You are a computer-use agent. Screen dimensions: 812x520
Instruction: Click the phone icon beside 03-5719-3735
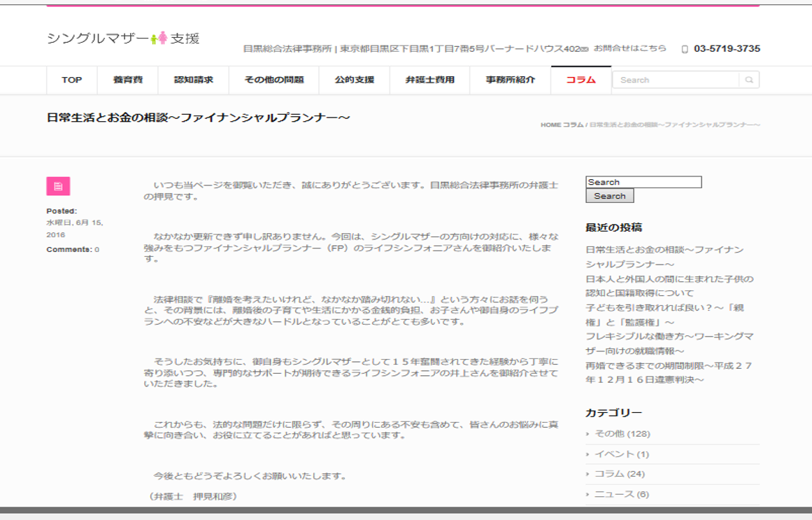coord(685,49)
